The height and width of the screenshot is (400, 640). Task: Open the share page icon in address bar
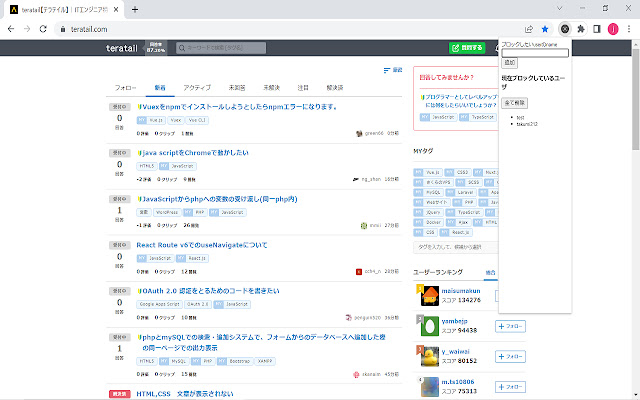[529, 29]
